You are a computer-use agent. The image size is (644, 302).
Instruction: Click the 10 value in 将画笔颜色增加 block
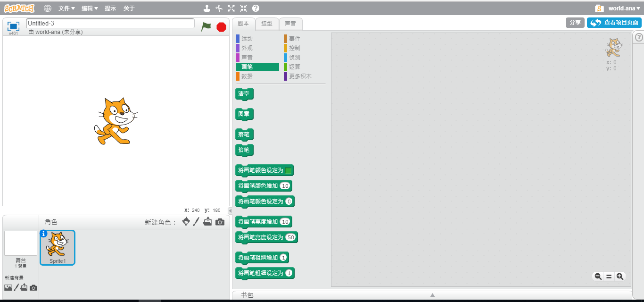pos(285,186)
